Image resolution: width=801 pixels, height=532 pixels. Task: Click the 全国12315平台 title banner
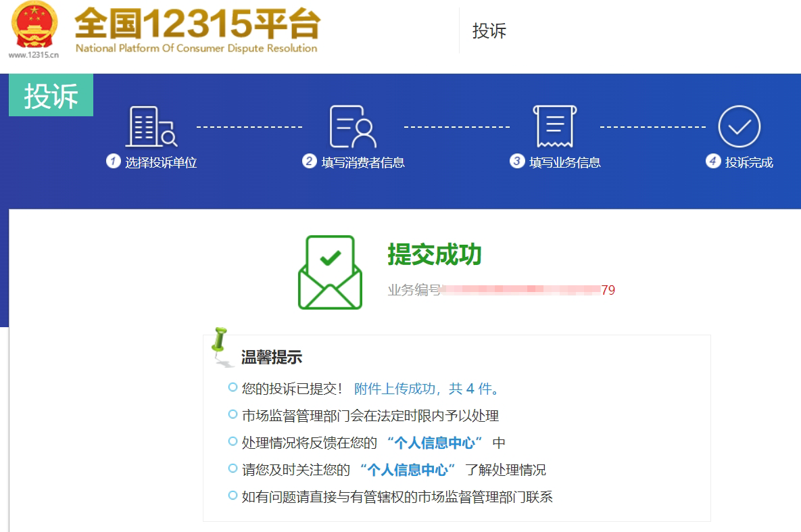click(197, 30)
